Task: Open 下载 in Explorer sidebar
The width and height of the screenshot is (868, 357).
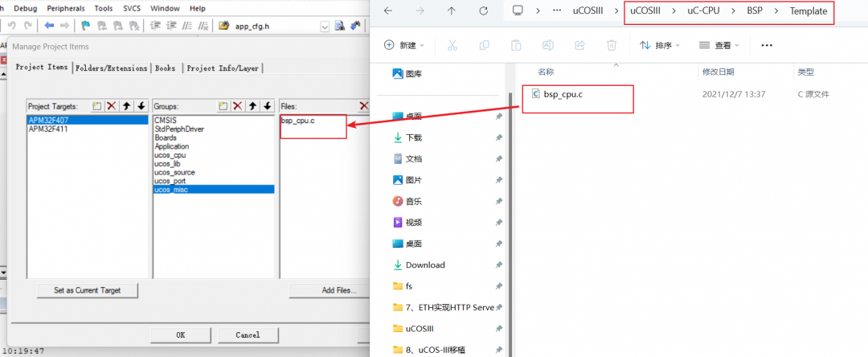Action: pos(414,137)
